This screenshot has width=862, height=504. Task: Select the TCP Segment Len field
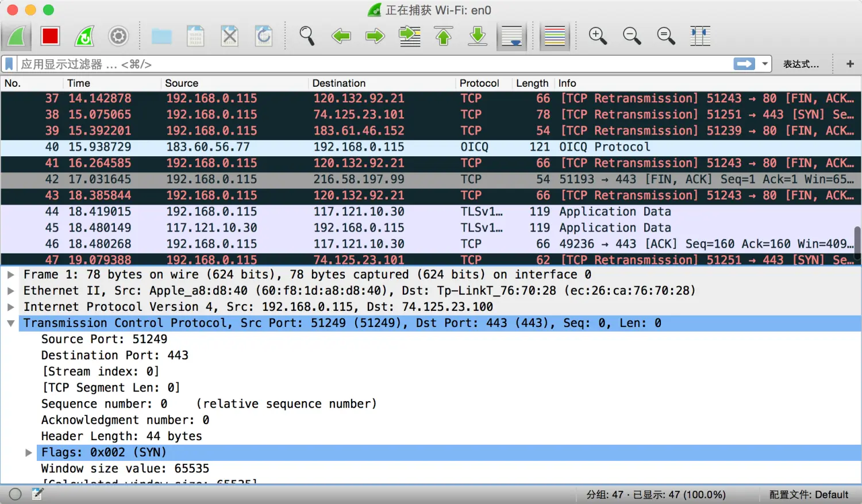(x=111, y=387)
